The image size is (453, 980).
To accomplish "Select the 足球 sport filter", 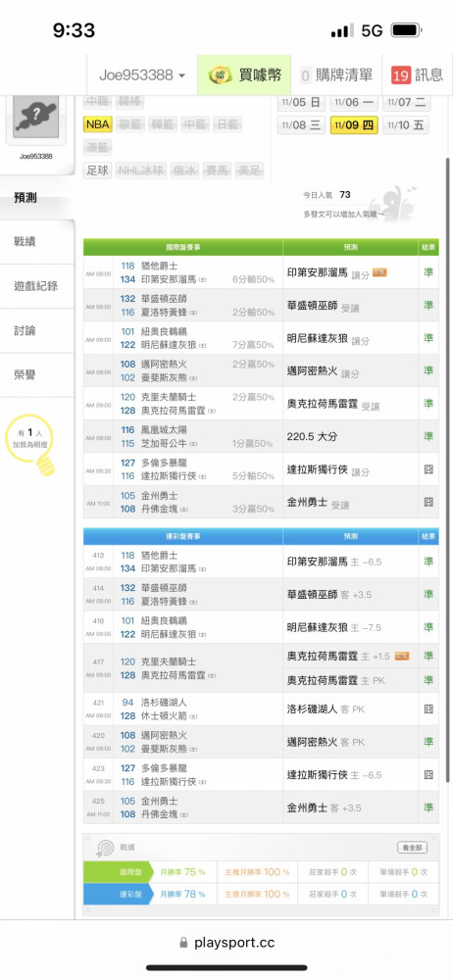I will (98, 170).
